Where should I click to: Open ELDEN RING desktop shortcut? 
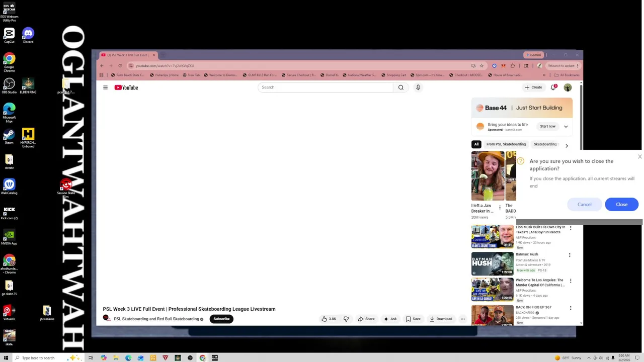(28, 85)
